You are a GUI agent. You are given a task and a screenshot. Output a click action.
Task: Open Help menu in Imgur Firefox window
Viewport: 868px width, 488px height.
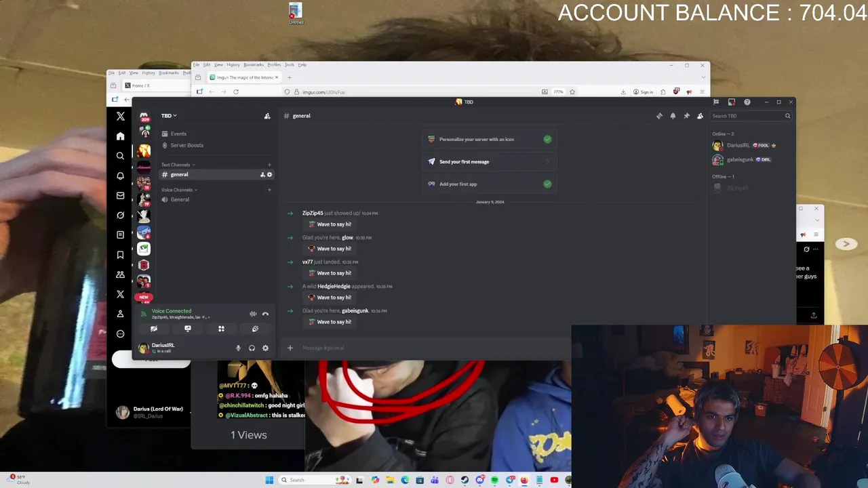click(x=302, y=65)
